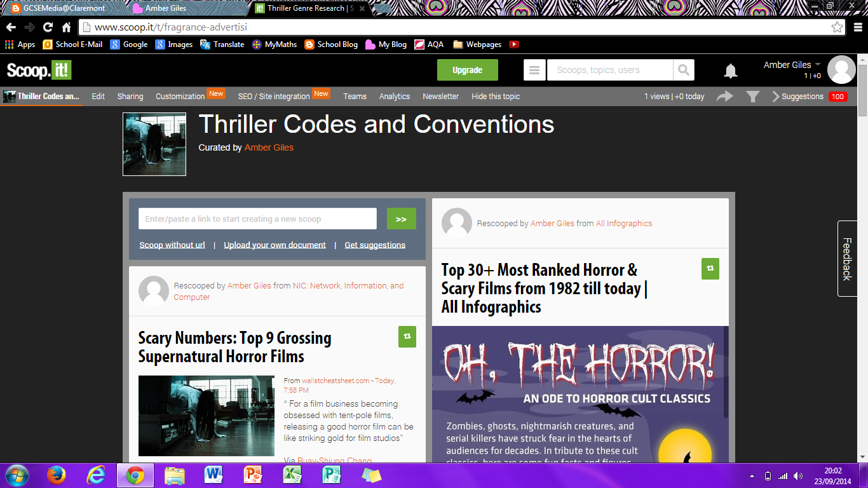Open the All Infographics source link

coord(624,223)
